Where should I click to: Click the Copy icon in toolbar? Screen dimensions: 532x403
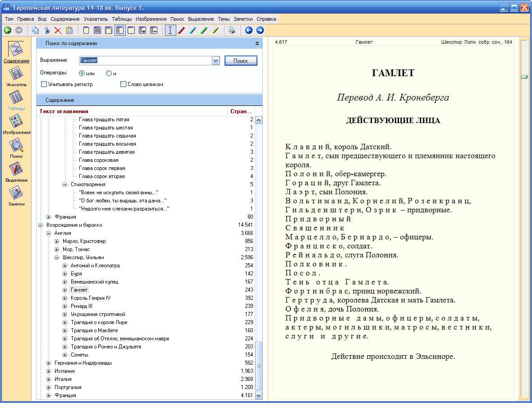click(35, 30)
